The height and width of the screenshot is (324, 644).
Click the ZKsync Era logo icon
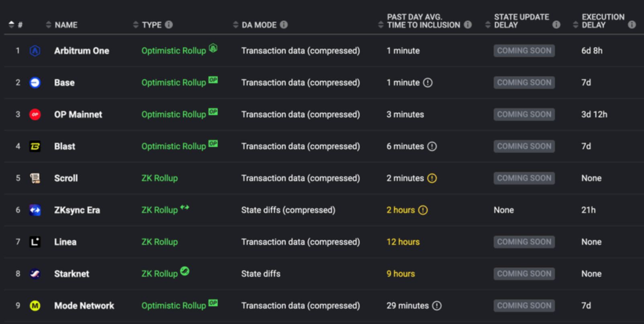(35, 210)
